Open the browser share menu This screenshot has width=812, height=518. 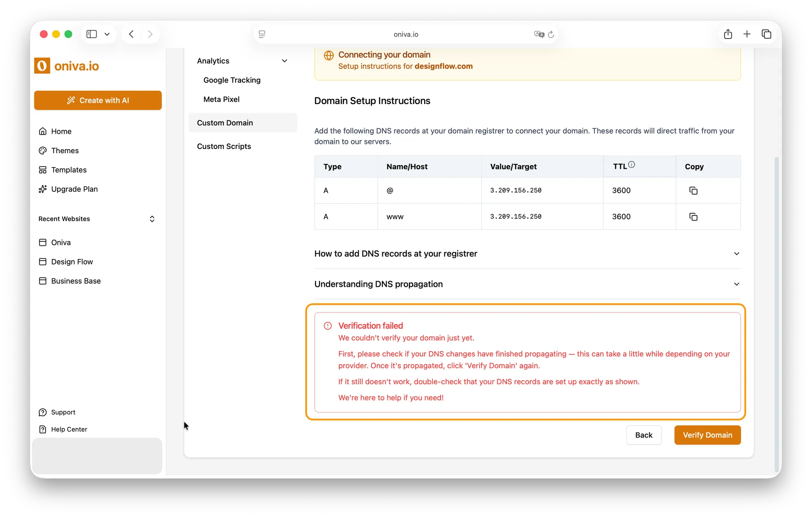coord(728,34)
